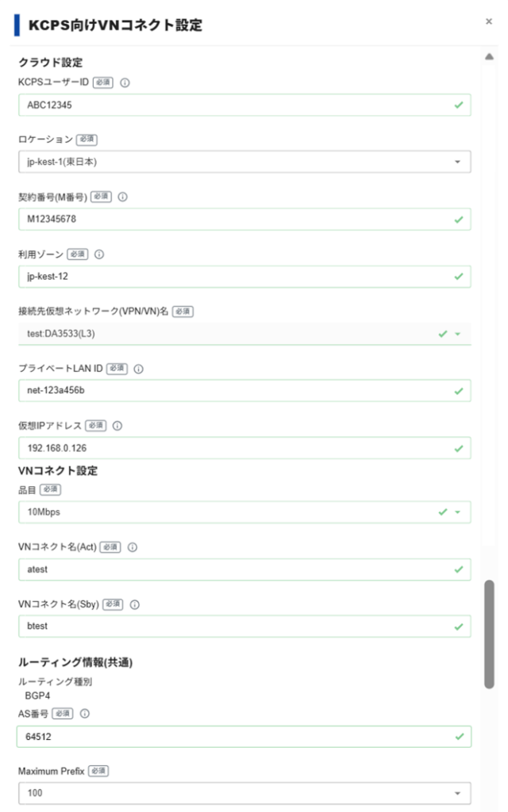Click info icon next to VNコネクト名(Sby)
The image size is (508, 812).
pyautogui.click(x=135, y=604)
